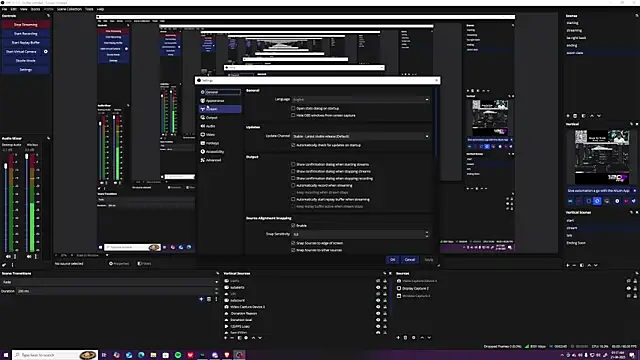Image resolution: width=640 pixels, height=360 pixels.
Task: Hide Video Capture Device 3 eye toggle
Action: click(x=378, y=307)
